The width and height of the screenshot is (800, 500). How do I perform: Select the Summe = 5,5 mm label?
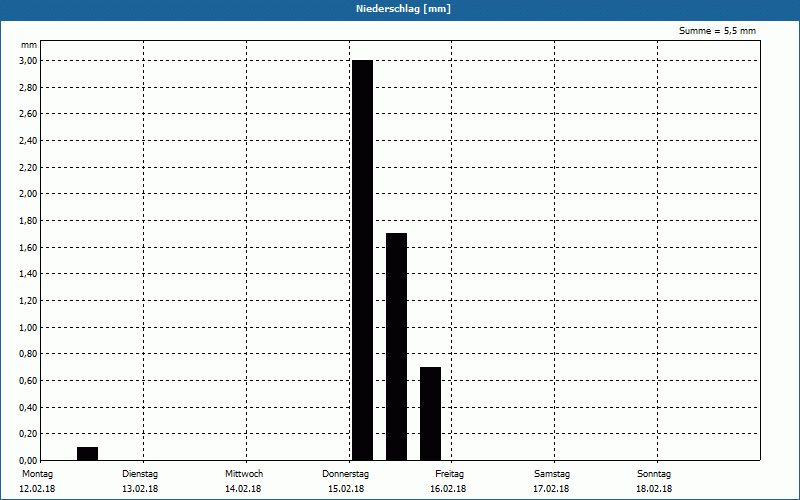tap(717, 31)
